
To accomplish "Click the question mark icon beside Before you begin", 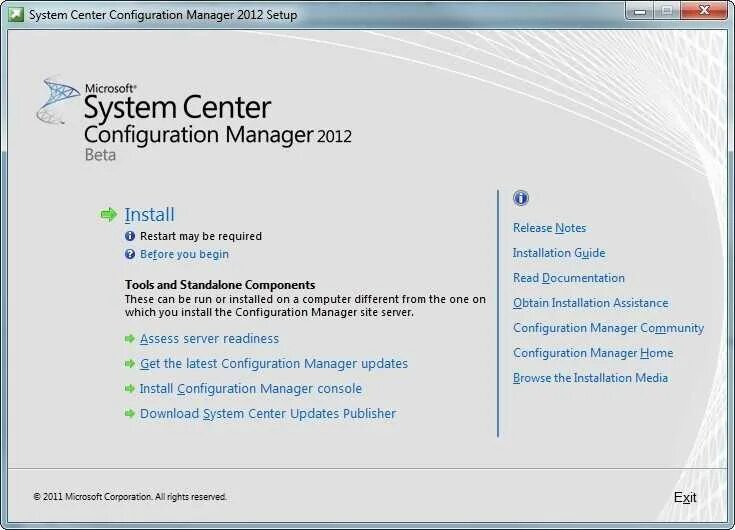I will [x=130, y=254].
